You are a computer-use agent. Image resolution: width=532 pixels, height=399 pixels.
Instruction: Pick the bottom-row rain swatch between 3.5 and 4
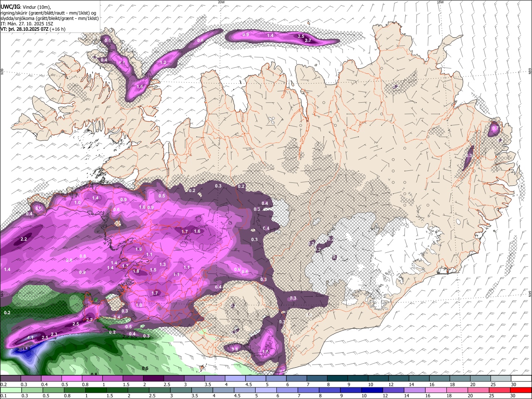coord(202,390)
